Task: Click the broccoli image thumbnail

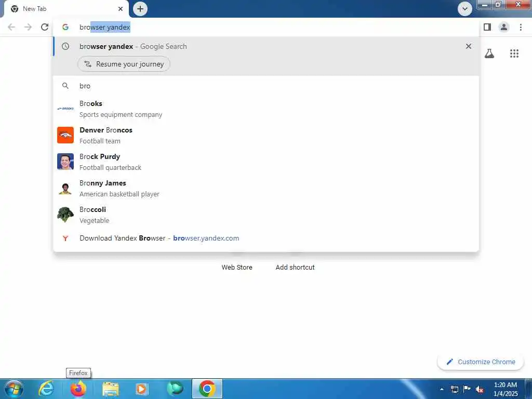Action: [65, 215]
